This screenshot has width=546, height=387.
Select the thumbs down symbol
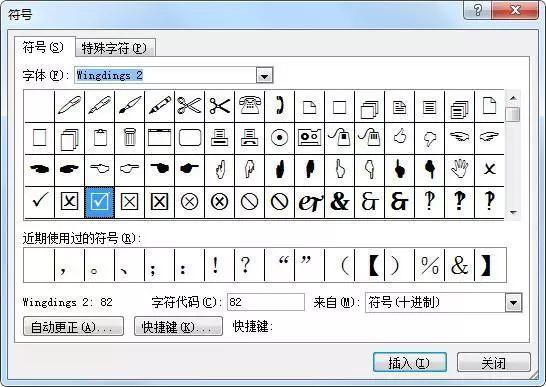(429, 138)
